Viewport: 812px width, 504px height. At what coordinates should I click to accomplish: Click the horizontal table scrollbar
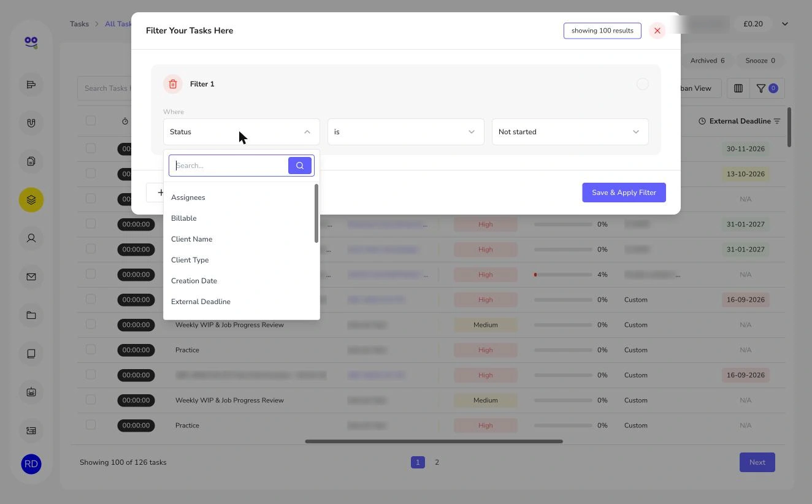tap(434, 441)
